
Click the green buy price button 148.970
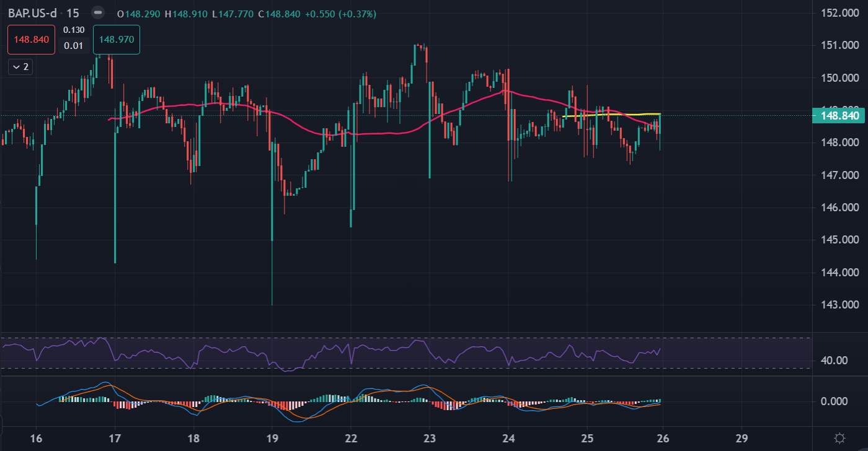[116, 40]
